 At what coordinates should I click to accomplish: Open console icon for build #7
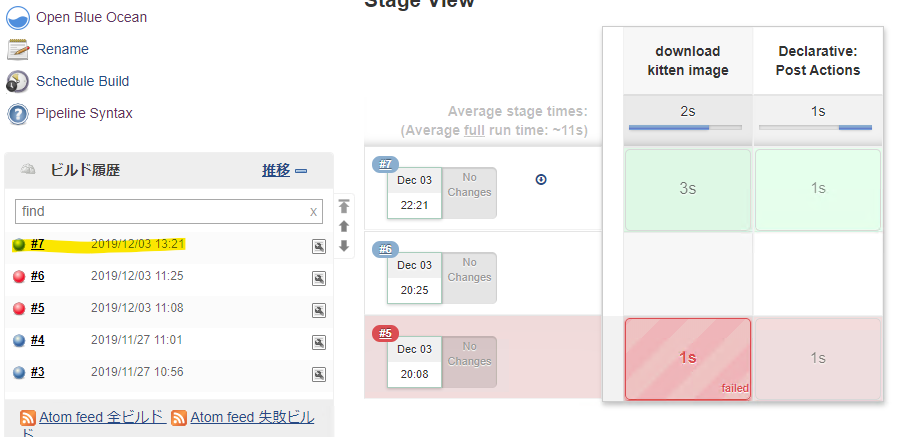pyautogui.click(x=319, y=246)
